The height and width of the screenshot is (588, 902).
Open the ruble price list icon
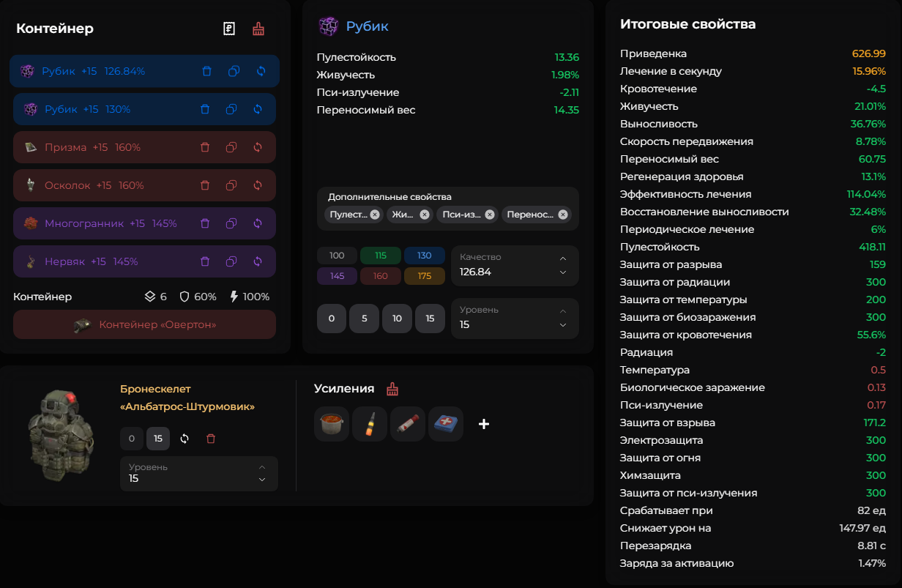click(229, 29)
